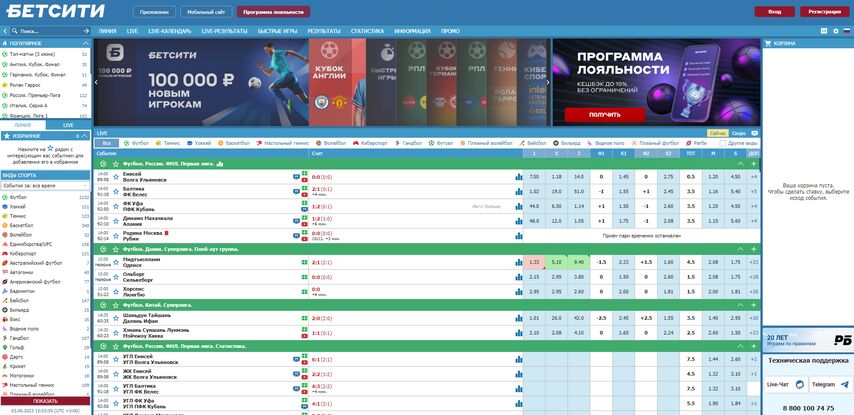The height and width of the screenshot is (415, 854).
Task: Open the Бетсити logo home link
Action: point(56,11)
